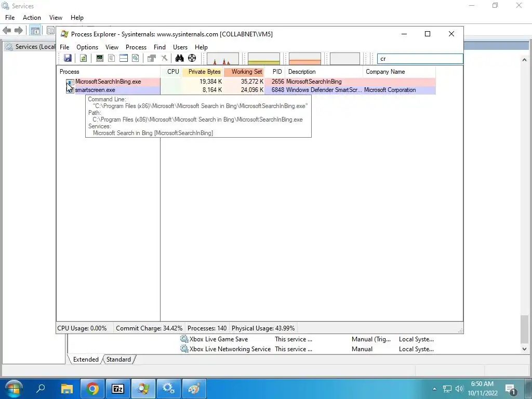
Task: Click the filter input field containing 'cr'
Action: point(420,59)
